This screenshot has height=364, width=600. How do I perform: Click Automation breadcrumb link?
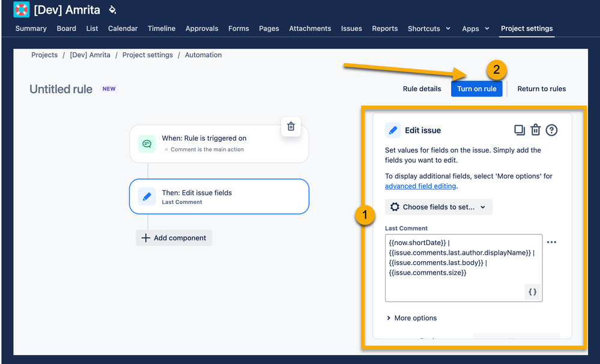[x=203, y=55]
